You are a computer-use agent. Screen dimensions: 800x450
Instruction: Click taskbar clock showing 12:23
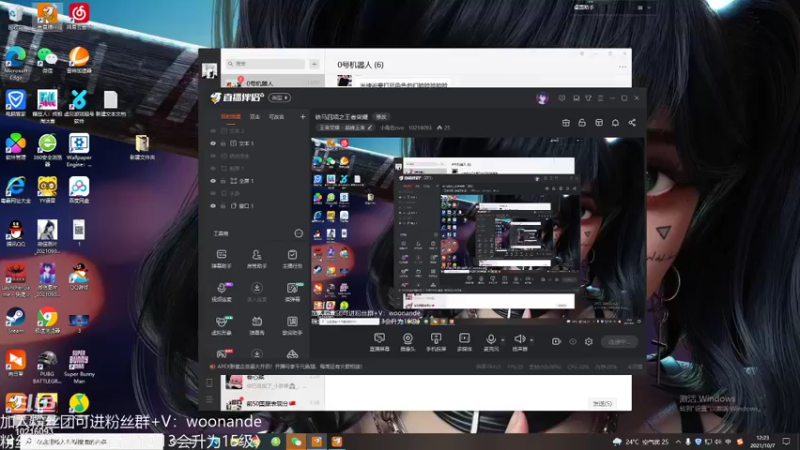coord(762,441)
